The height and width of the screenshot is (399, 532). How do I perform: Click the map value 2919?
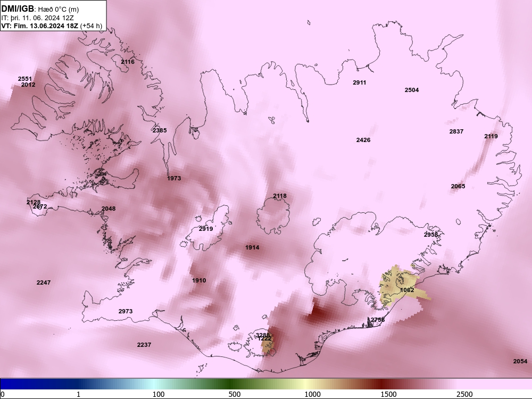(206, 229)
